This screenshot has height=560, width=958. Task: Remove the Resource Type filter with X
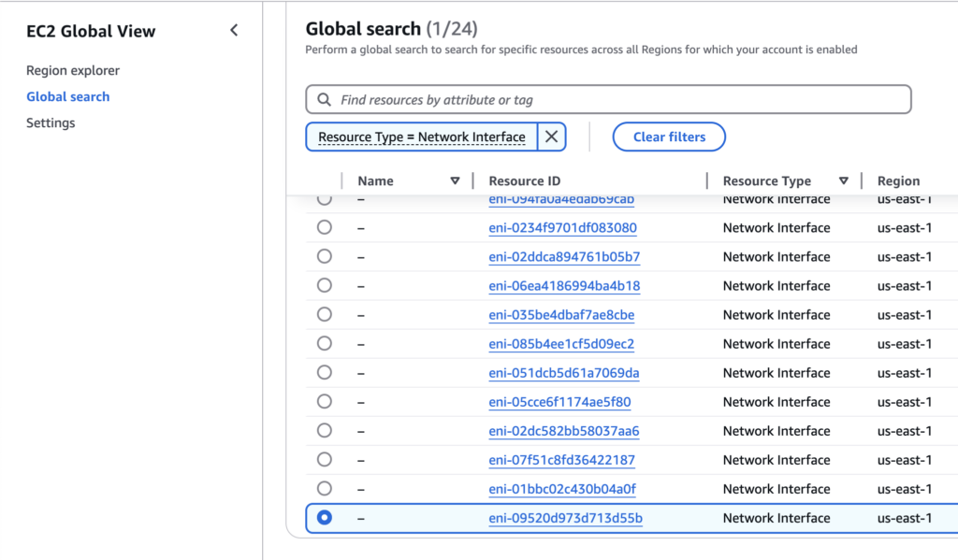click(x=552, y=137)
